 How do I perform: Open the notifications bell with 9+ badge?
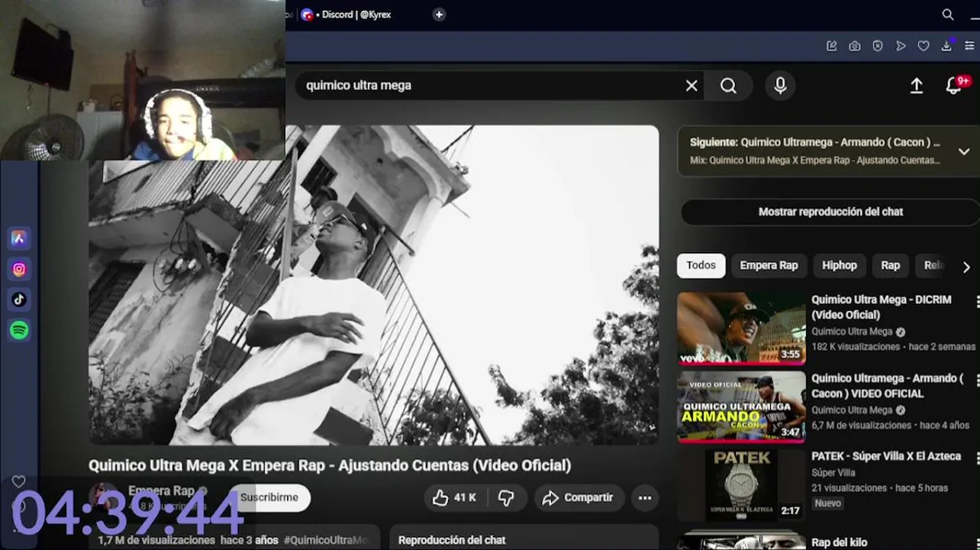click(955, 86)
